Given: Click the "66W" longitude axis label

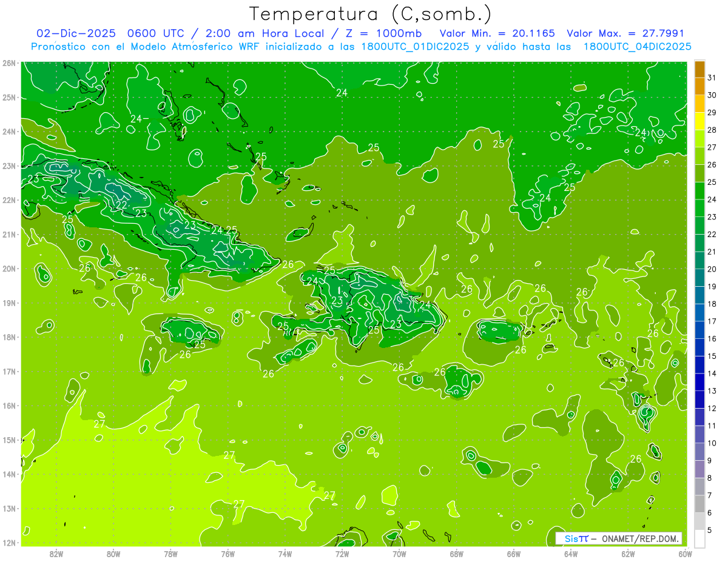Looking at the screenshot, I should pyautogui.click(x=514, y=553).
